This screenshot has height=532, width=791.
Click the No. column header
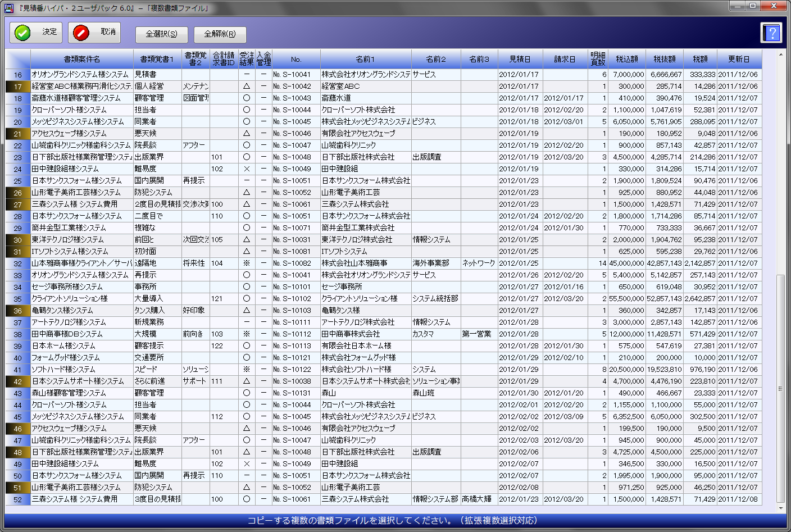[296, 59]
